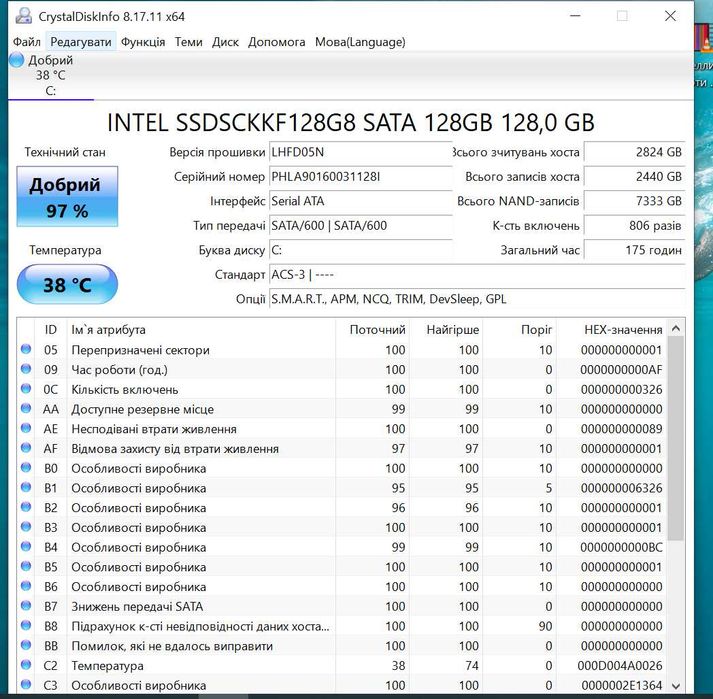Click the status orb for attribute B8
The height and width of the screenshot is (699, 713).
[x=26, y=625]
